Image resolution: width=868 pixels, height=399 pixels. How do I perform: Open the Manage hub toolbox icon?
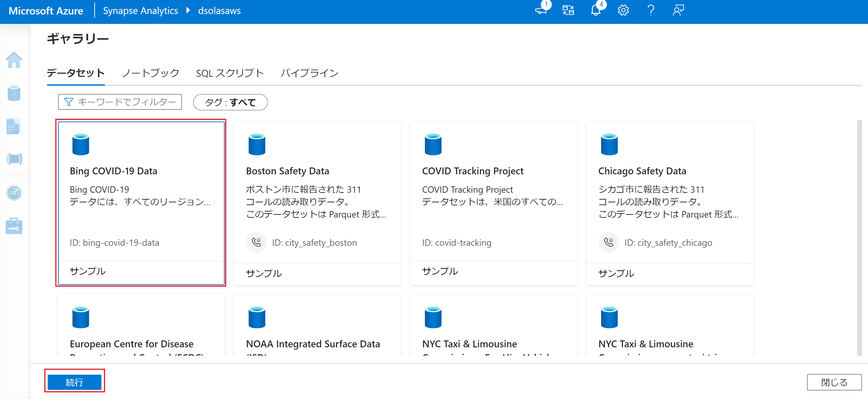14,226
